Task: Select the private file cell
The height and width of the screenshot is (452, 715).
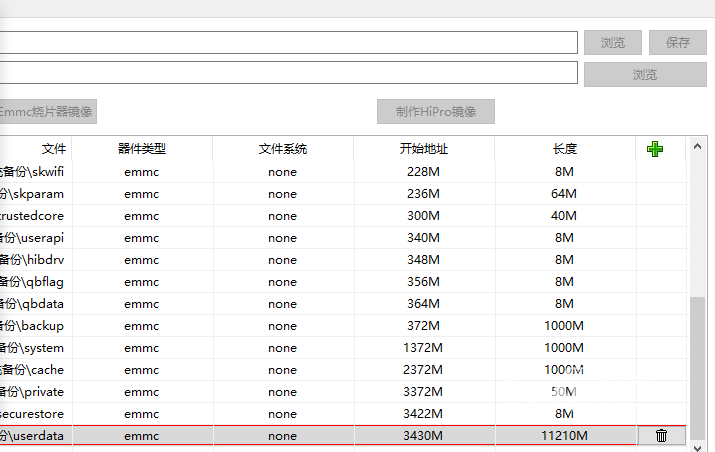Action: point(36,392)
